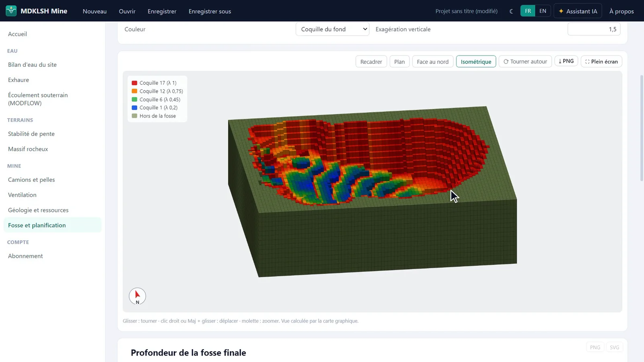The height and width of the screenshot is (362, 644).
Task: Open the Assistant IA panel
Action: click(578, 11)
